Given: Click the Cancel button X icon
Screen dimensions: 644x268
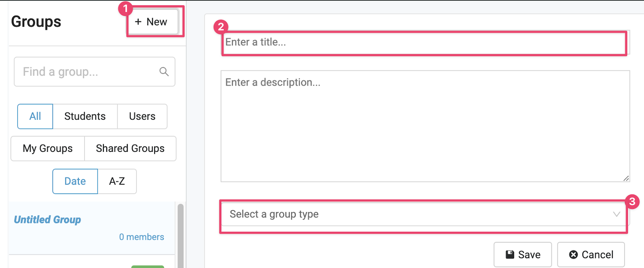Looking at the screenshot, I should (x=574, y=254).
